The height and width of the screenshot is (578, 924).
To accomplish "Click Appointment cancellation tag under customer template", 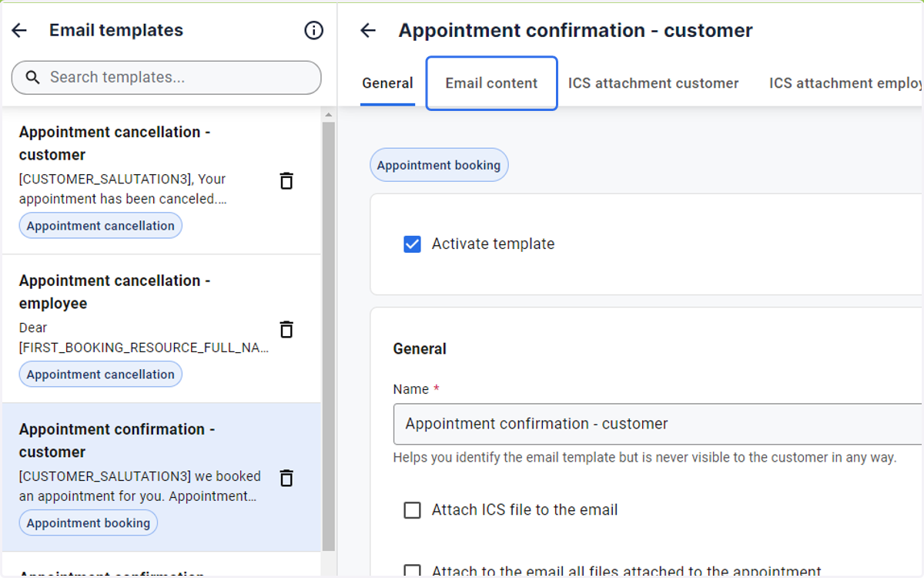I will point(101,226).
